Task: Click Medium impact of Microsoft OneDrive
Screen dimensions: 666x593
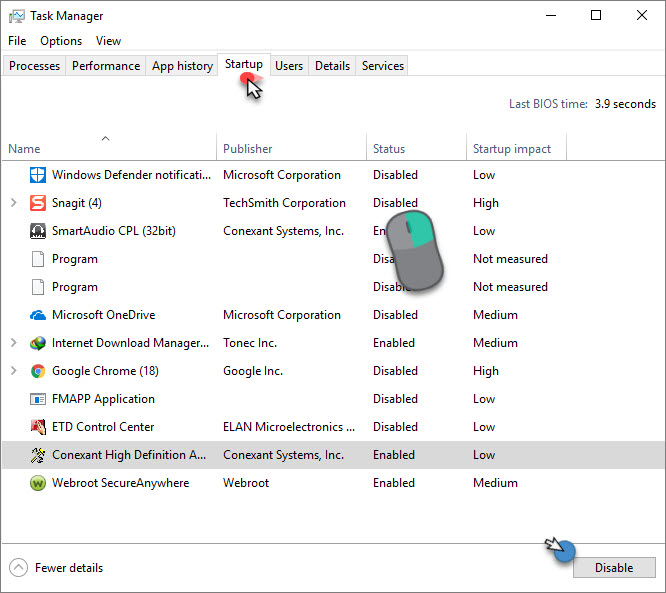Action: pos(495,315)
